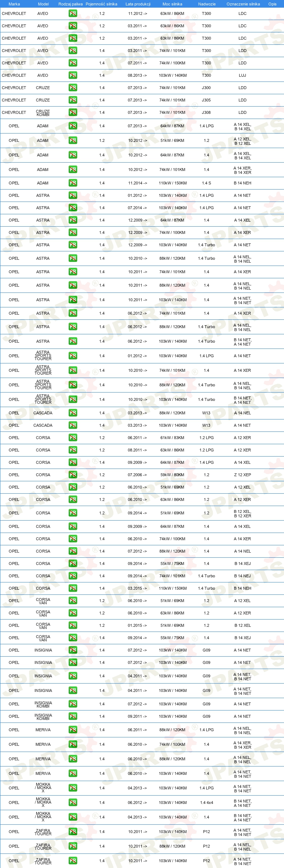This screenshot has width=284, height=868.
Task: Click the Moc silnika column header
Action: pyautogui.click(x=173, y=4)
